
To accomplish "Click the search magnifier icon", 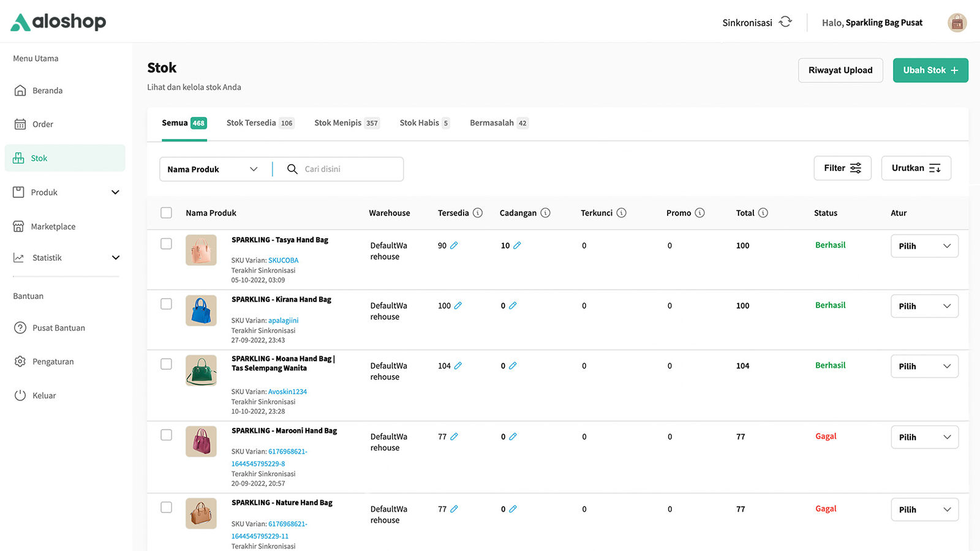I will tap(292, 169).
